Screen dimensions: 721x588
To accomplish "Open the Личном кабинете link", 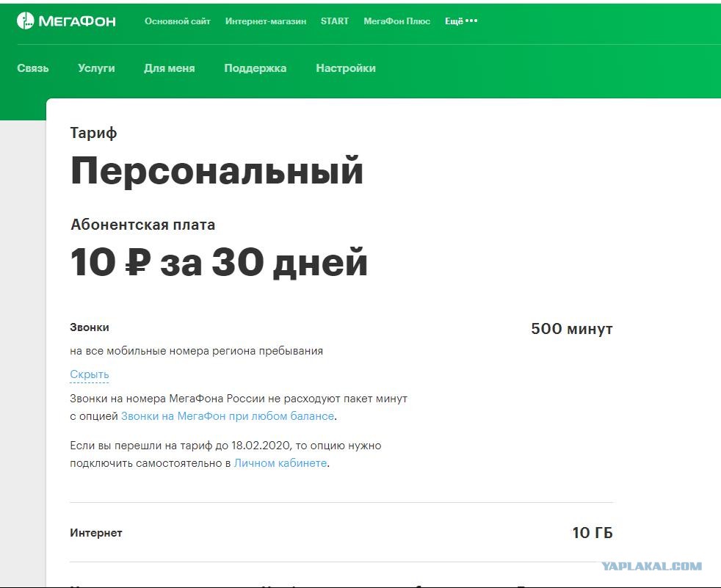I will click(x=280, y=463).
